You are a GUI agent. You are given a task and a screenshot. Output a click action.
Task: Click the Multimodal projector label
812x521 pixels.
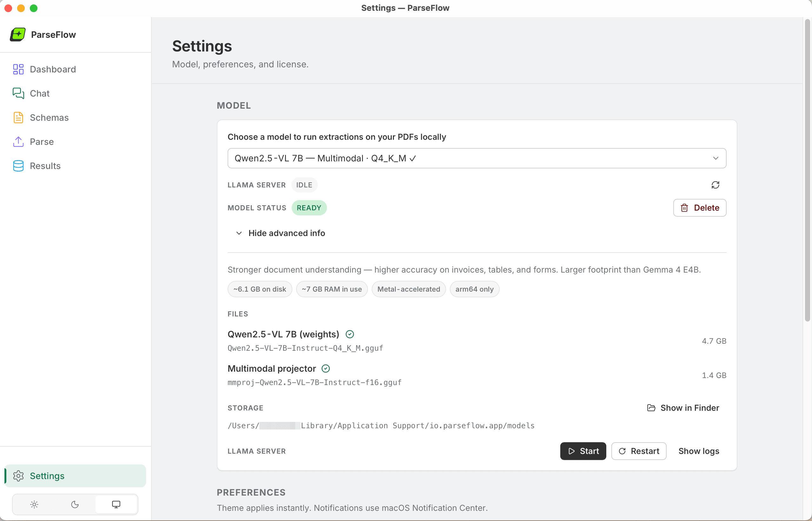(x=272, y=369)
